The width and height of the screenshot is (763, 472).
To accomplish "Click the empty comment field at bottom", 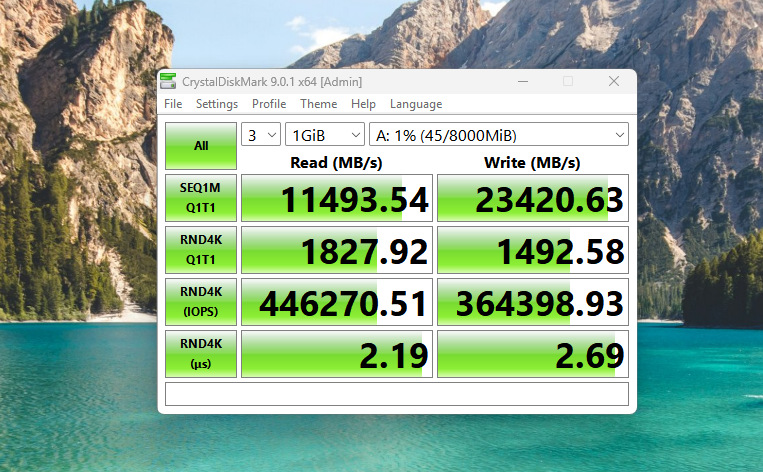I will pyautogui.click(x=397, y=394).
